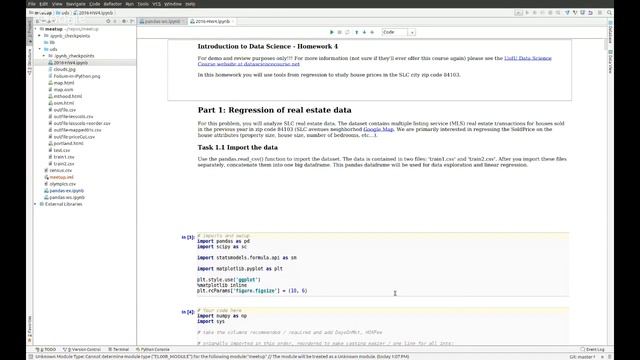Collapse the top .ipynb_checkpoints folder

(40, 36)
